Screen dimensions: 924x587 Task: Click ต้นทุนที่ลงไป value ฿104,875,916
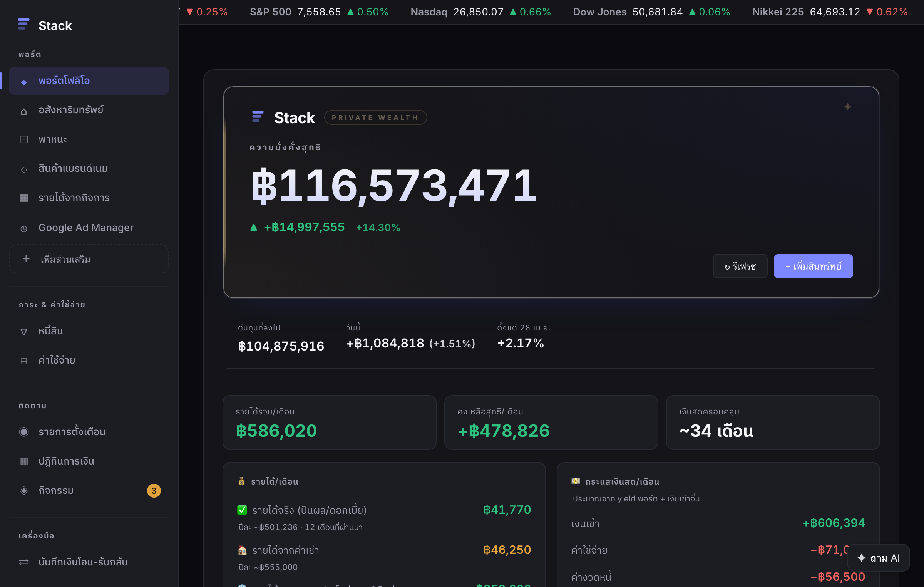pyautogui.click(x=281, y=346)
